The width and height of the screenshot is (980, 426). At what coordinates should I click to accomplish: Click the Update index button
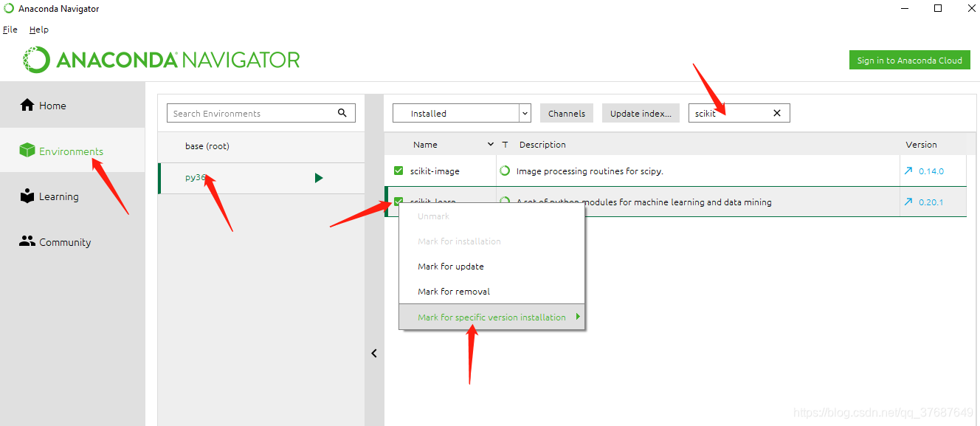[x=641, y=113]
